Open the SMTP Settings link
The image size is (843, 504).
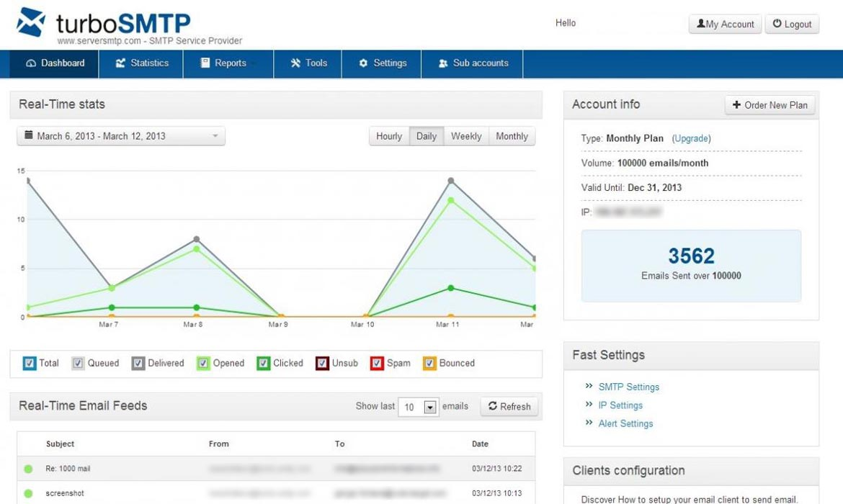[x=628, y=387]
